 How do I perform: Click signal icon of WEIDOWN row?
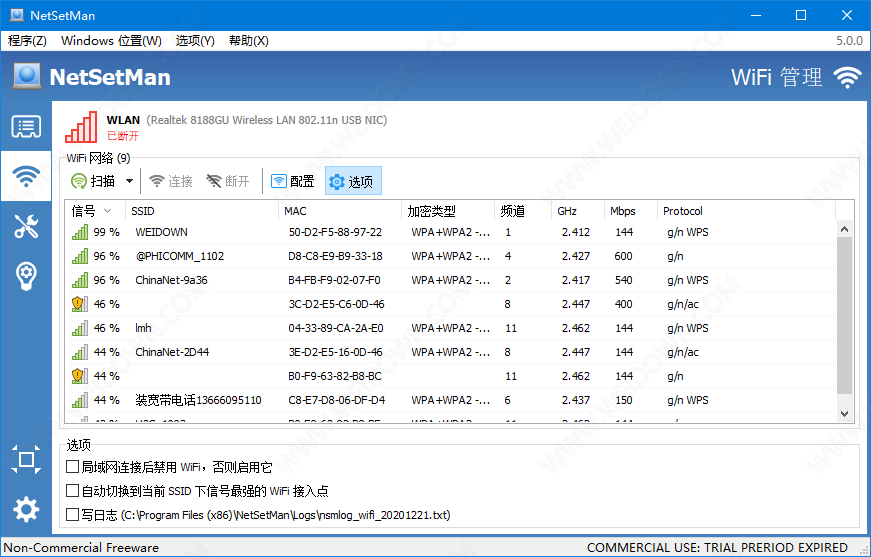pos(80,232)
